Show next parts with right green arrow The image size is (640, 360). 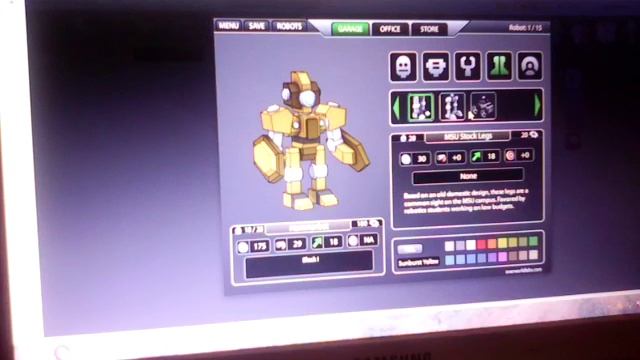537,105
